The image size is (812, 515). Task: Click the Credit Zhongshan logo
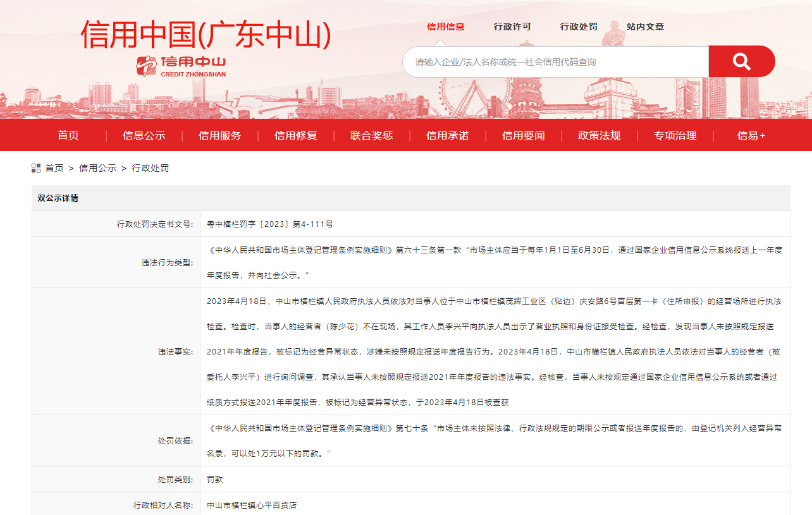(x=181, y=66)
